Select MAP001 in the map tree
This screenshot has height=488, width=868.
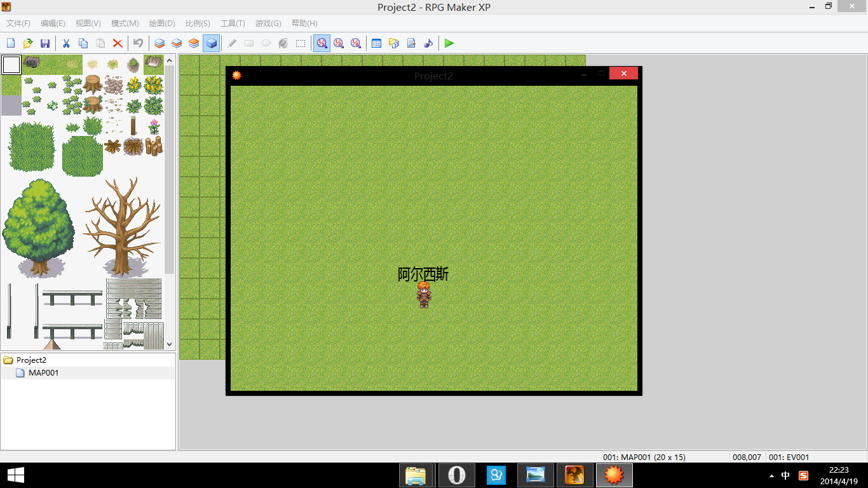[43, 373]
